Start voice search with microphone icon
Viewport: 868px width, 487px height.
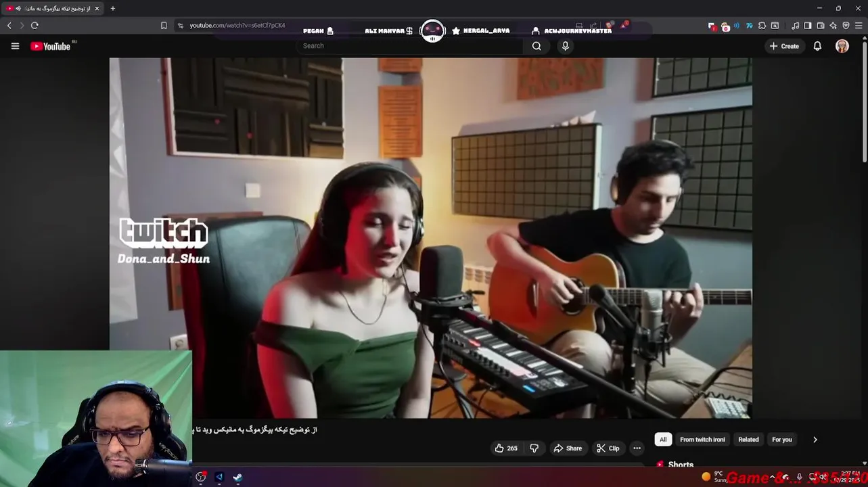[x=566, y=46]
